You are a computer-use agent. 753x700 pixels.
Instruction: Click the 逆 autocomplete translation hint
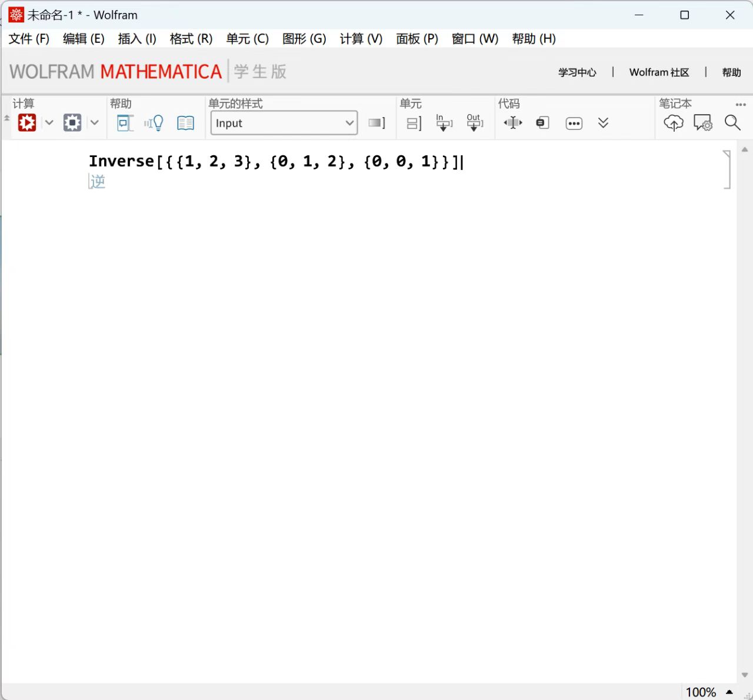point(98,181)
